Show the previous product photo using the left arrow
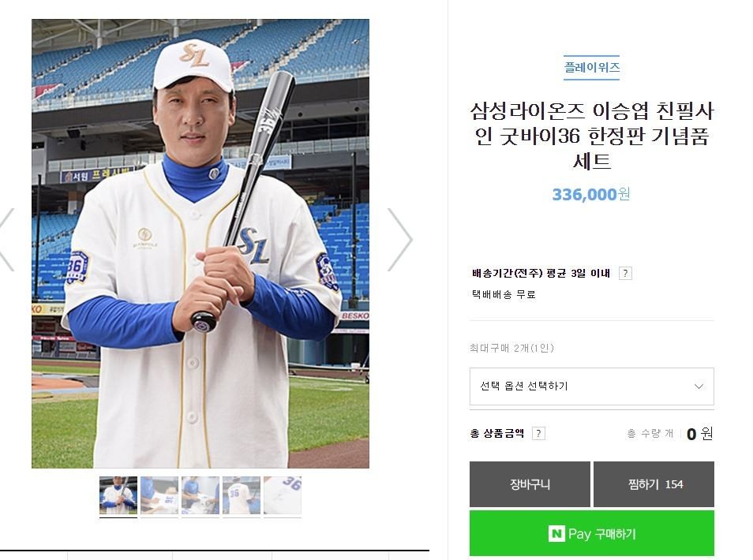The image size is (753, 560). (x=6, y=240)
